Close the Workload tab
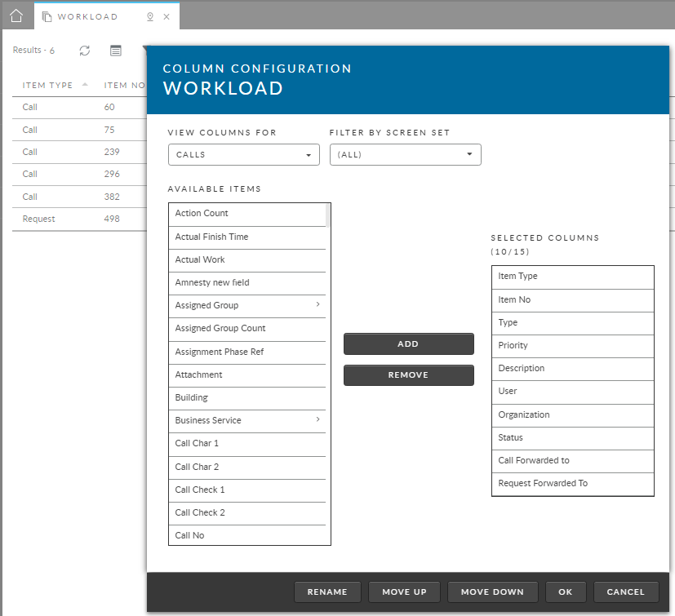 click(167, 16)
